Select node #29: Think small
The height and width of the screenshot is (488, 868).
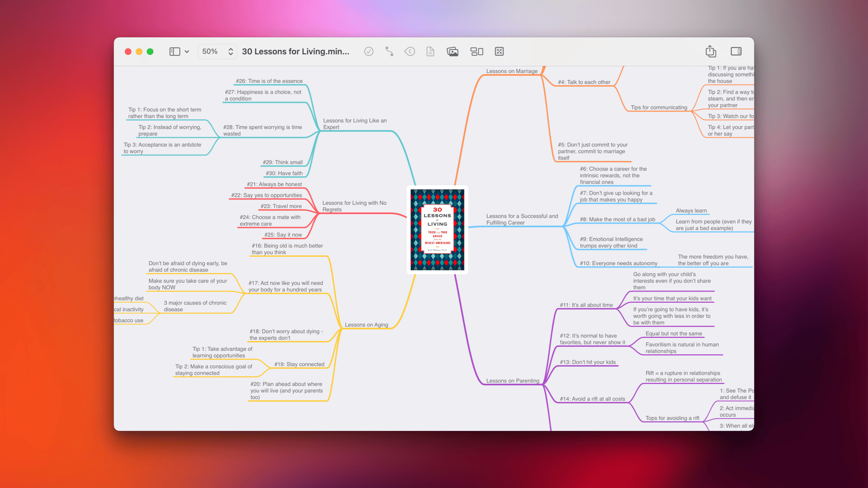(282, 162)
